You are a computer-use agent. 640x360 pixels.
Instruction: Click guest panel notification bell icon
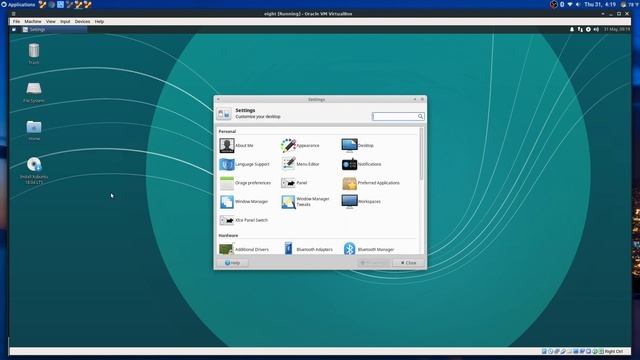coord(572,29)
